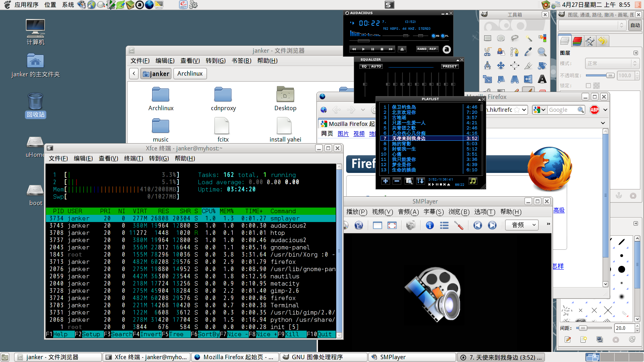Select GIMP flip tool
Image resolution: width=644 pixels, height=362 pixels.
pos(528,79)
